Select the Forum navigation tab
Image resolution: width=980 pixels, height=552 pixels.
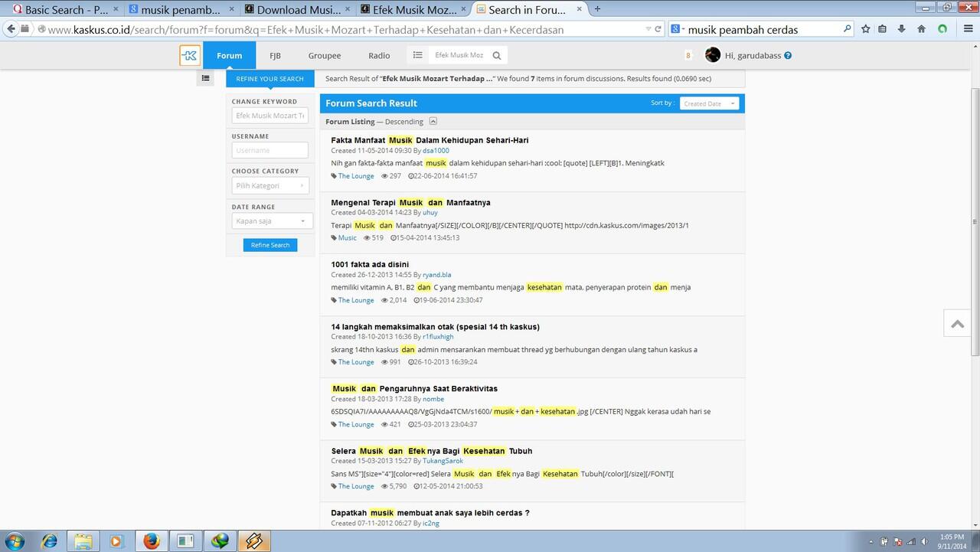coord(229,55)
